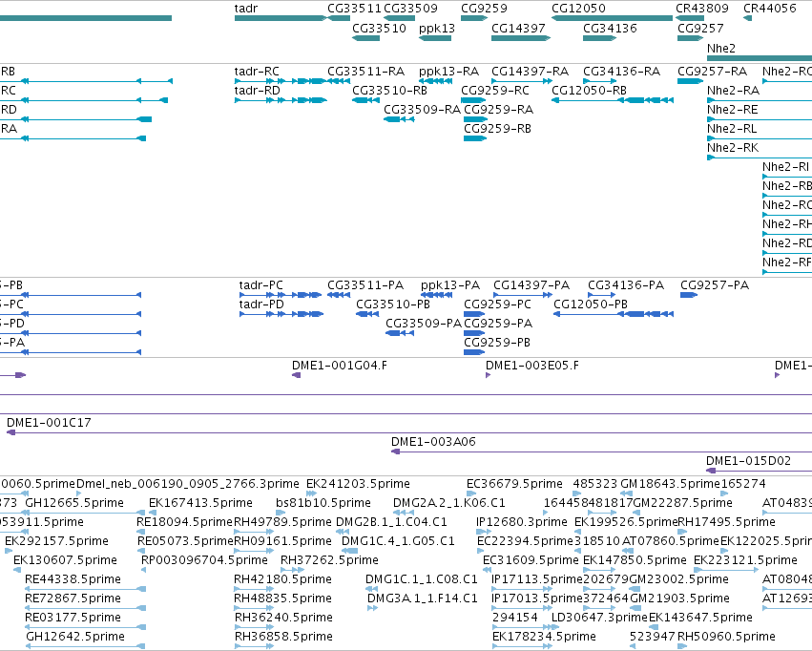Click the CG33510 gene label
This screenshot has height=651, width=812.
(x=379, y=29)
